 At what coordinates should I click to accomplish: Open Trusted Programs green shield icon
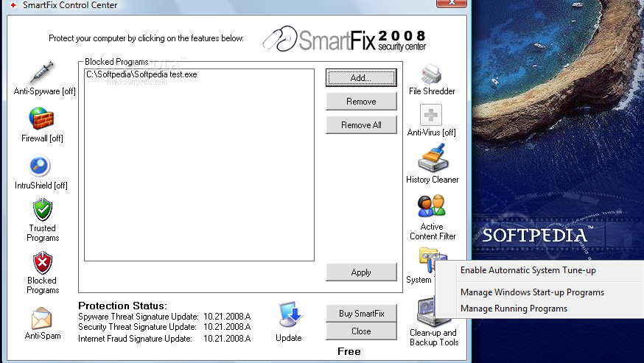(x=42, y=210)
